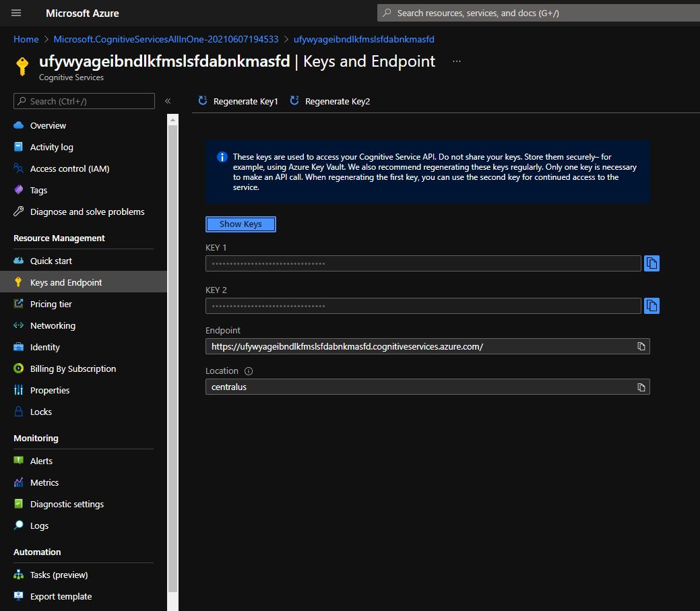Expand the resource Search (Ctrl+/) field
The height and width of the screenshot is (611, 700).
(x=83, y=100)
